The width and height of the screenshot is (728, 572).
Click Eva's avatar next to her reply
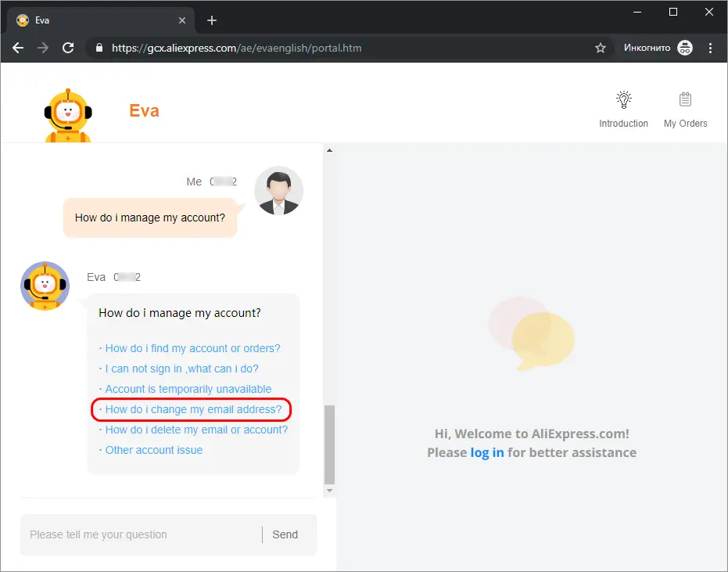45,286
